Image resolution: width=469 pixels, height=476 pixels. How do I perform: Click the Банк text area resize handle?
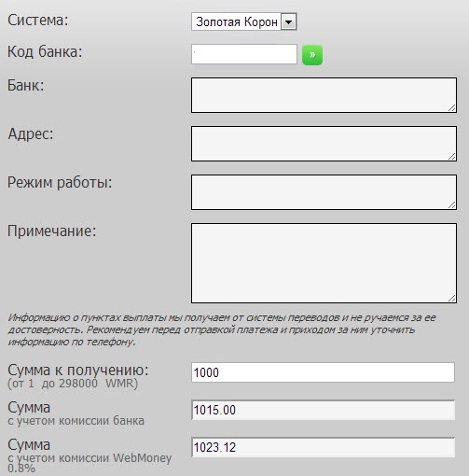click(x=452, y=108)
